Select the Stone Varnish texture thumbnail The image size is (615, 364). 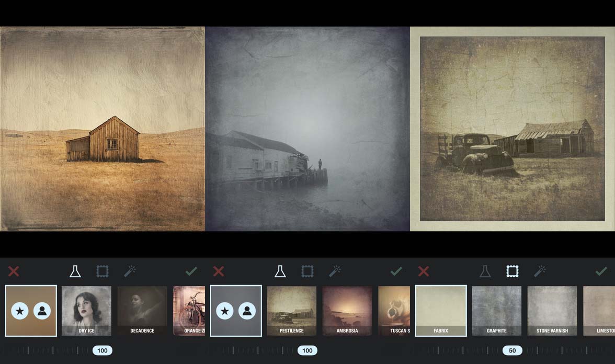(x=552, y=311)
